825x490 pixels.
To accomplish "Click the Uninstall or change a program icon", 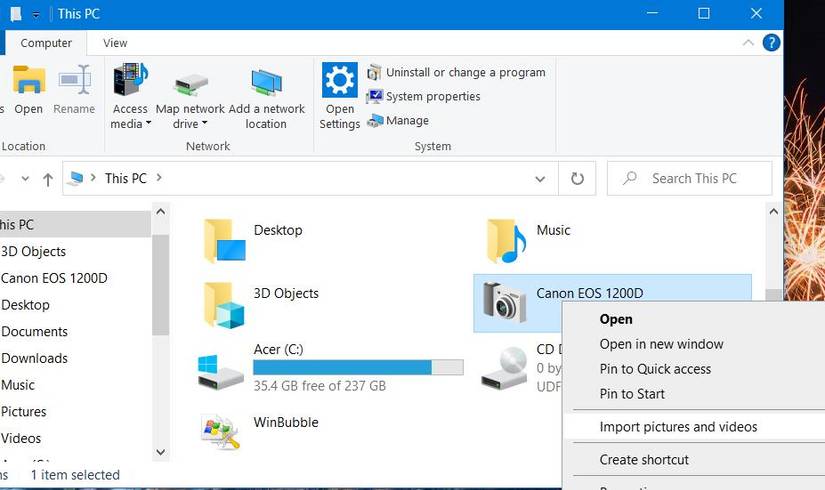I will [374, 72].
